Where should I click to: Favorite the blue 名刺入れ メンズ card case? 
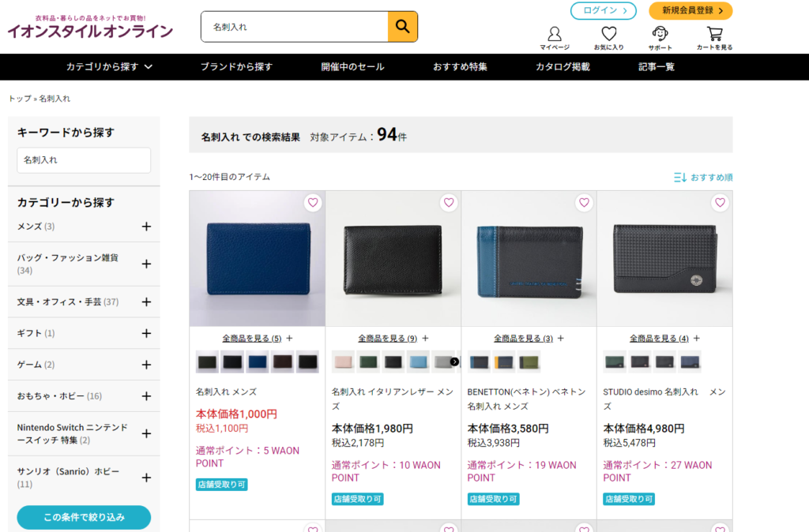click(x=313, y=203)
